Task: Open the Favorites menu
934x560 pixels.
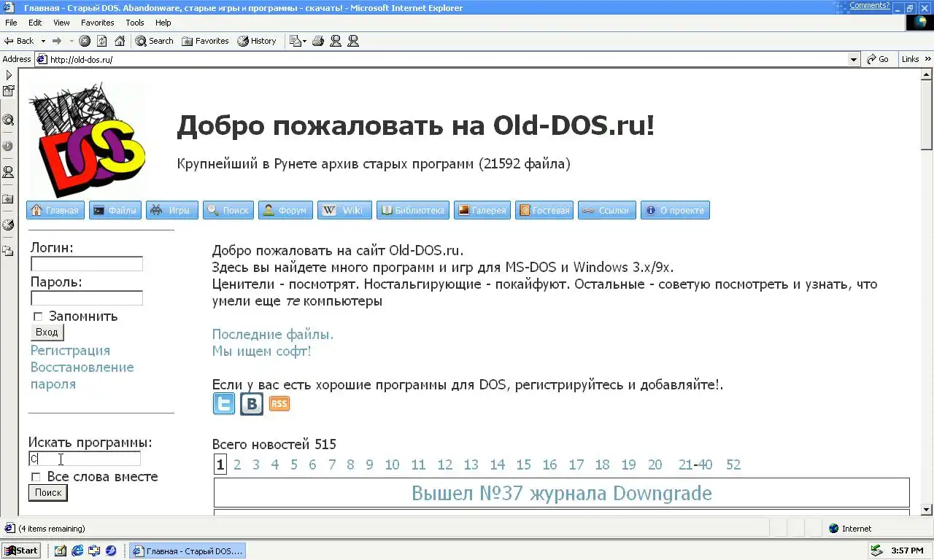Action: click(x=97, y=23)
